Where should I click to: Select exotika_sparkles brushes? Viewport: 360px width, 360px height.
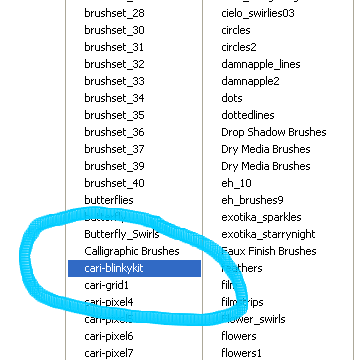pyautogui.click(x=261, y=217)
